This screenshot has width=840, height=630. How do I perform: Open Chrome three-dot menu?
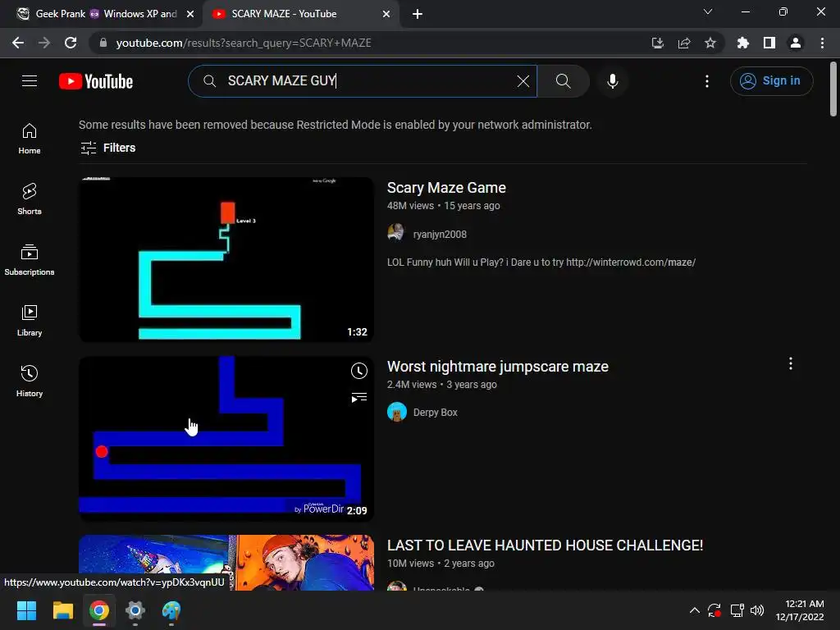click(x=822, y=43)
